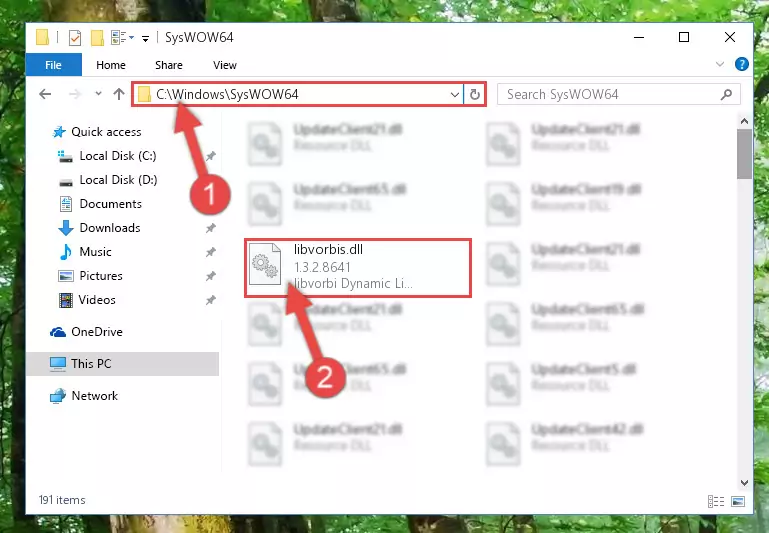Click the scroll up arrow of file list

pos(744,121)
